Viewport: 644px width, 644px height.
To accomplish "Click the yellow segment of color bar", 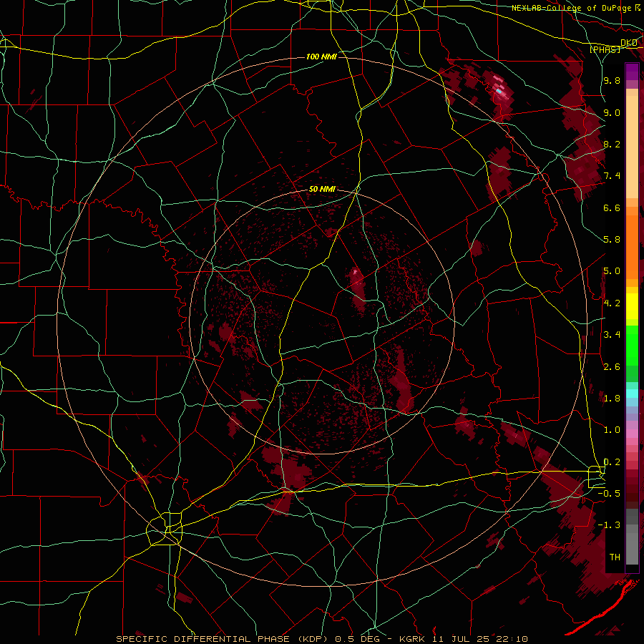I will (632, 306).
